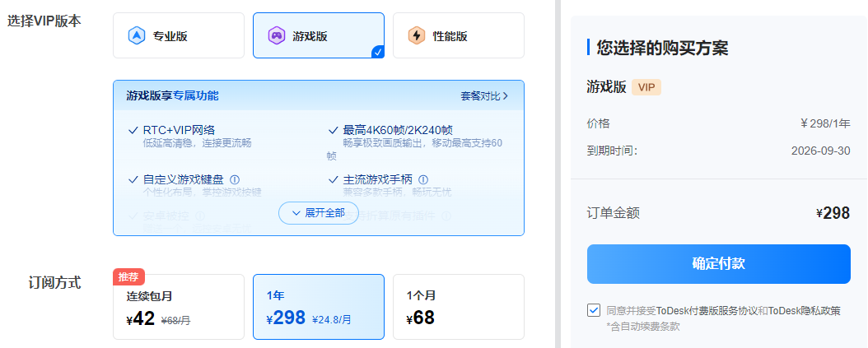Open ToDesk隐私政策 link
The width and height of the screenshot is (868, 348).
tap(804, 311)
